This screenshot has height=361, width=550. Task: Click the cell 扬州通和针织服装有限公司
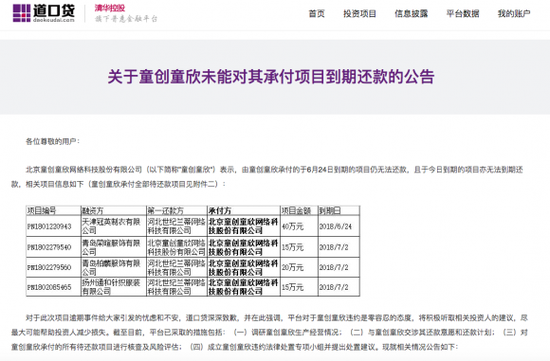tap(111, 287)
